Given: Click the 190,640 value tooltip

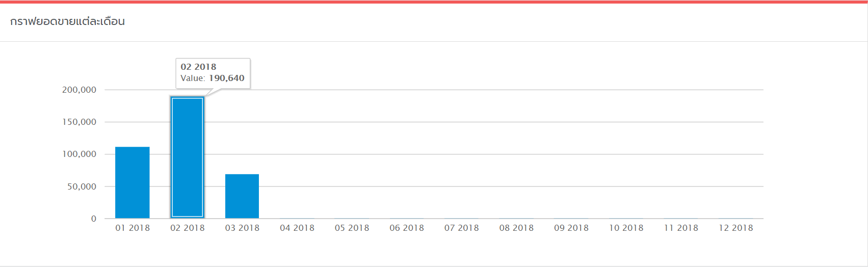Looking at the screenshot, I should 213,73.
